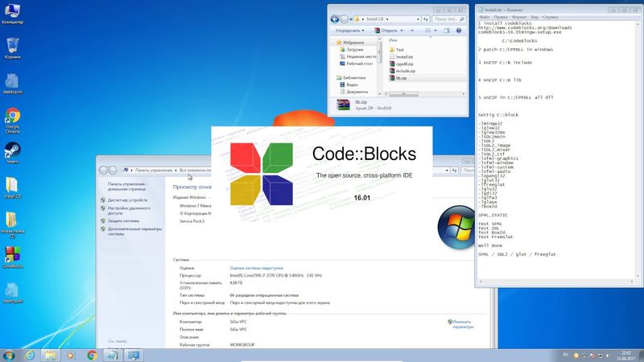Open the view options dropdown arrow in Explorer
Viewport: 644px width, 362px height.
(436, 31)
